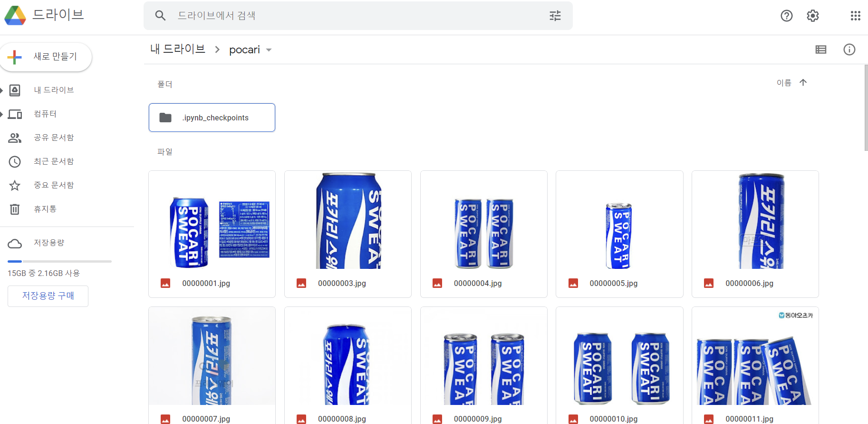Select 00000005.jpg thumbnail
This screenshot has height=424, width=868.
[x=619, y=220]
